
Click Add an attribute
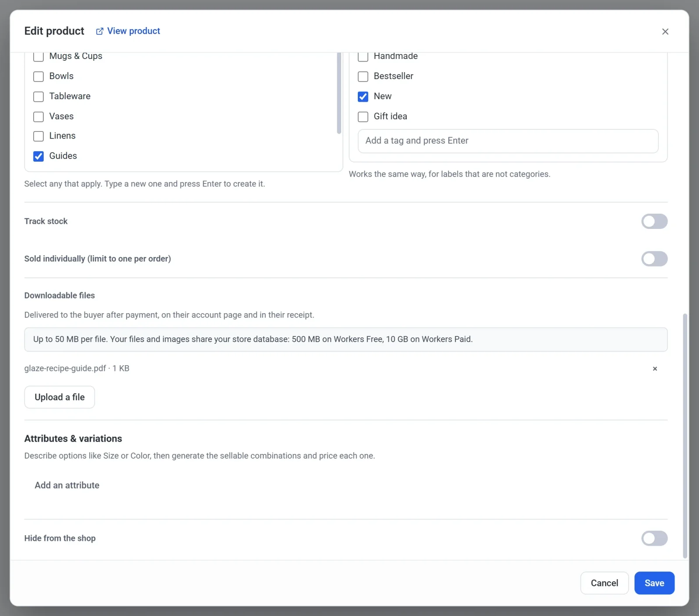coord(67,485)
